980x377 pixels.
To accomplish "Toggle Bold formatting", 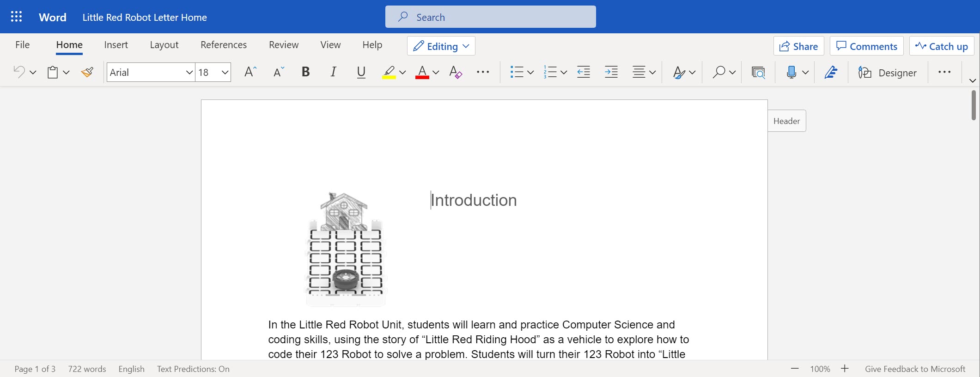I will click(305, 72).
